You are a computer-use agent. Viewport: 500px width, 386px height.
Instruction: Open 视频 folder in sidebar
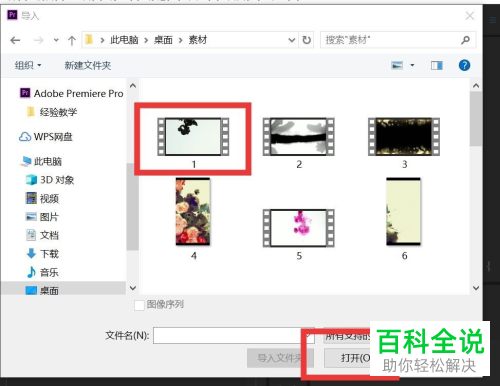43,199
